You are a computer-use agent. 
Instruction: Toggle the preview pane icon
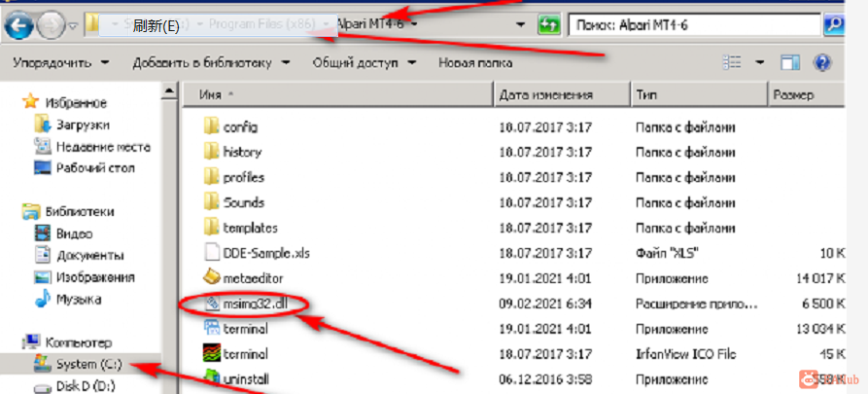point(790,62)
